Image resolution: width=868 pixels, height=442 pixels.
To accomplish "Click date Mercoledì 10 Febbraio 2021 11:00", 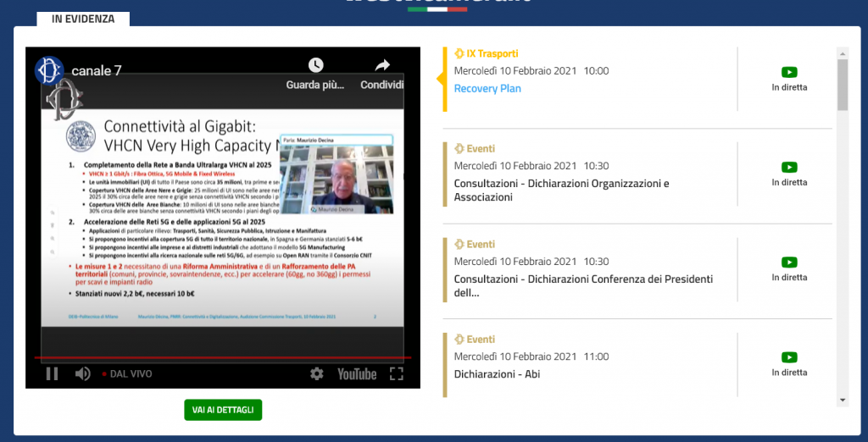I will pyautogui.click(x=531, y=356).
